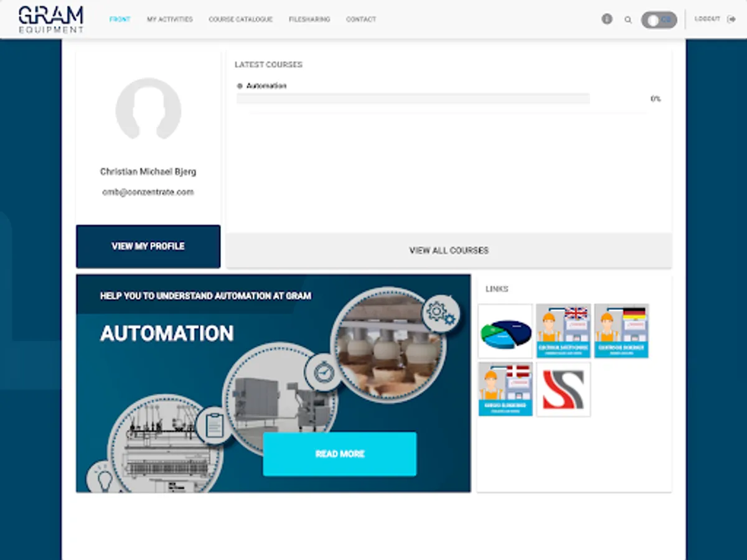Open My Activities menu item
747x560 pixels.
point(169,19)
